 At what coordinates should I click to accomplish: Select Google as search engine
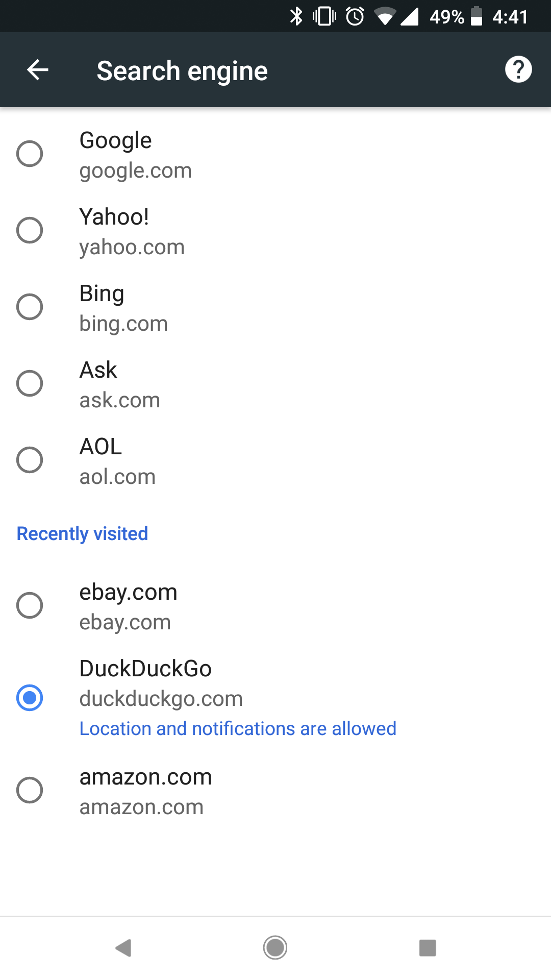[30, 154]
